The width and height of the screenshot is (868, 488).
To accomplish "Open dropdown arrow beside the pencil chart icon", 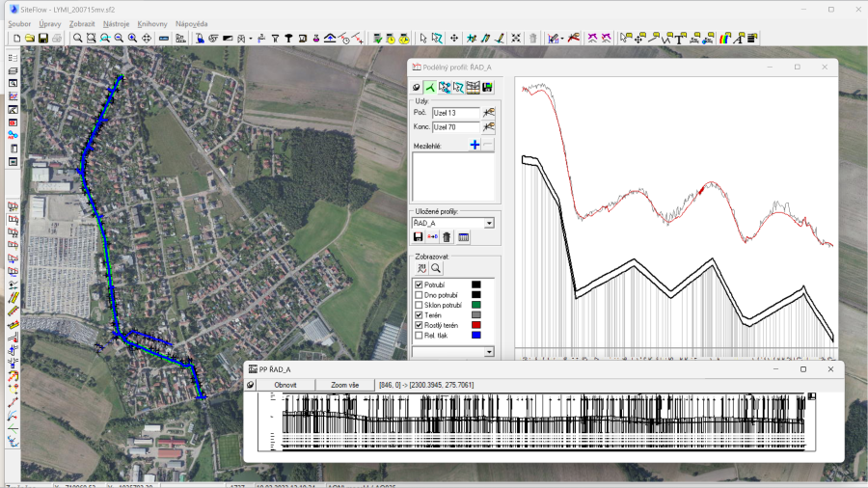I will click(562, 39).
